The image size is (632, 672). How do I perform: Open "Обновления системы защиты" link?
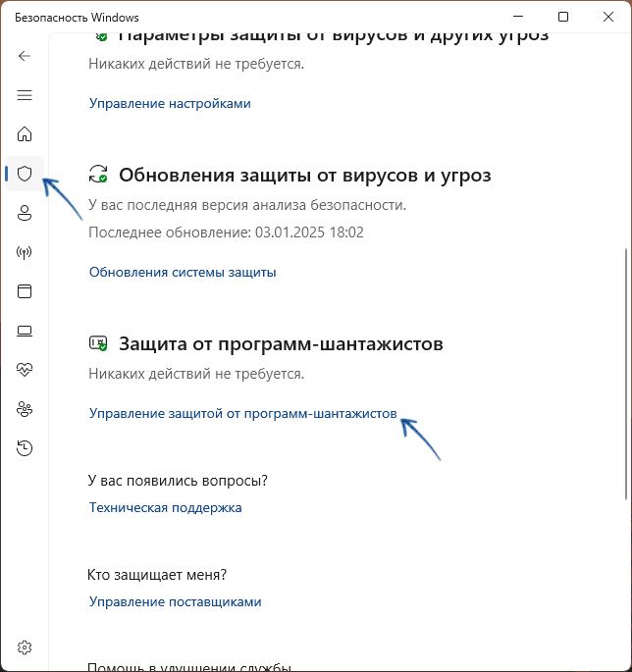pos(183,272)
